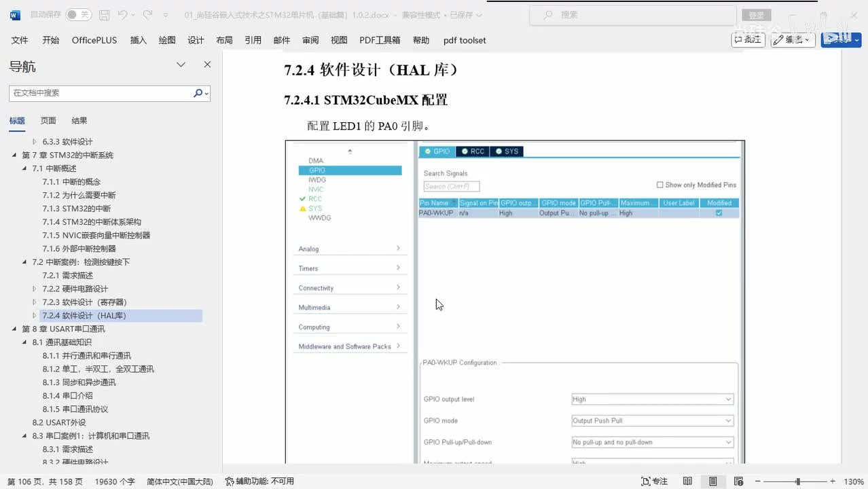Collapse the 8.1 通讯基础知识 heading arrow
Viewport: 868px width, 489px height.
25,342
